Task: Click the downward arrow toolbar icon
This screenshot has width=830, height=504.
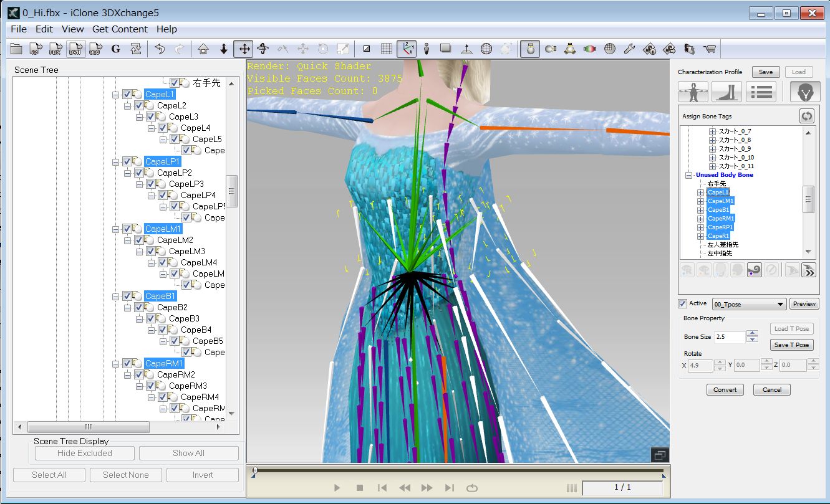Action: pyautogui.click(x=223, y=49)
